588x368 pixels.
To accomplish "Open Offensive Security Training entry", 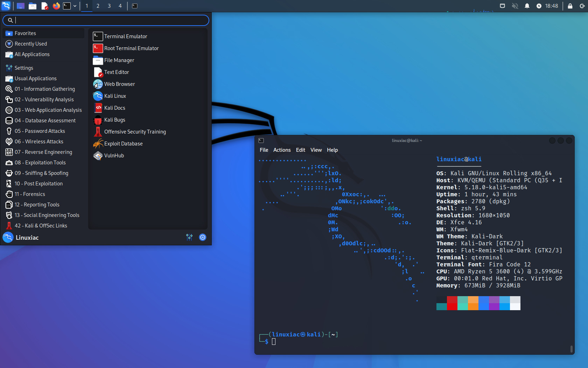I will [x=148, y=132].
